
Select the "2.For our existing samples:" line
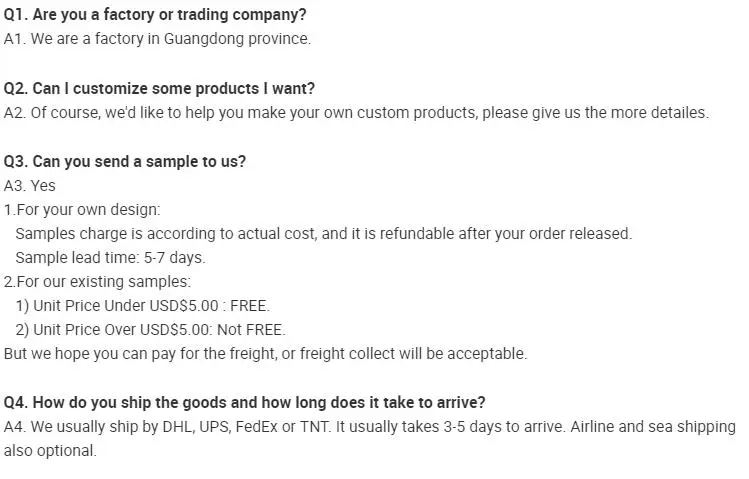97,282
